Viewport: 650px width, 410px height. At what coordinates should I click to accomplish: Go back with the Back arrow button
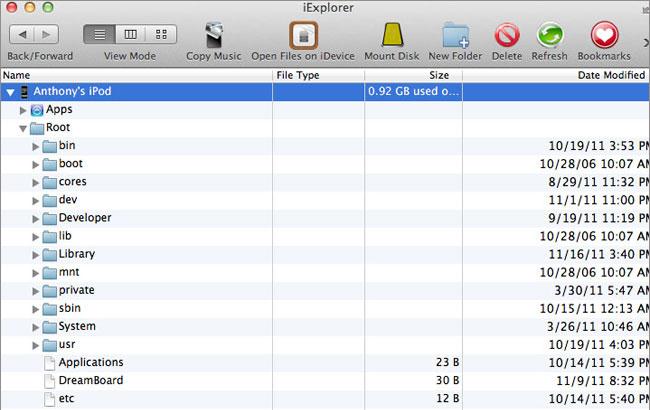pos(22,34)
